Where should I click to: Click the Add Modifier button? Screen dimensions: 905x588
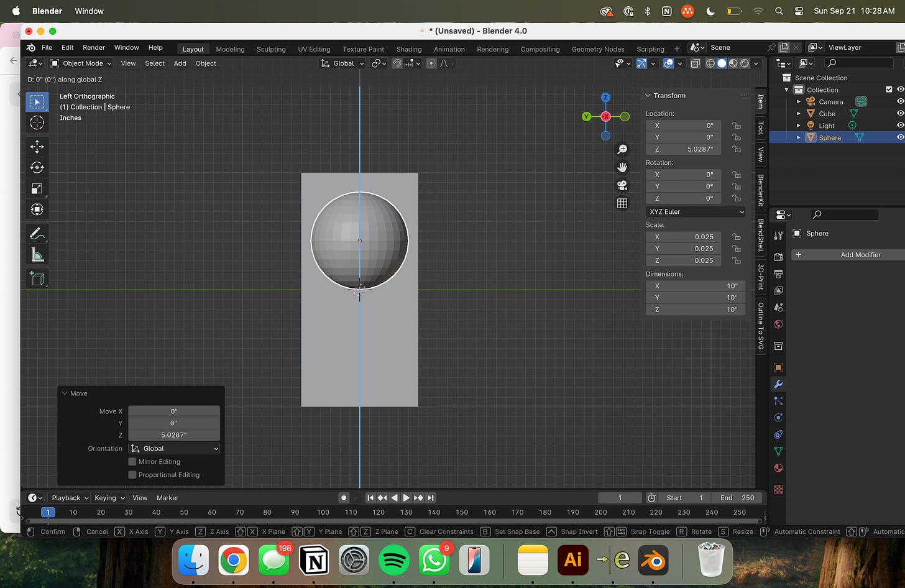click(x=860, y=255)
